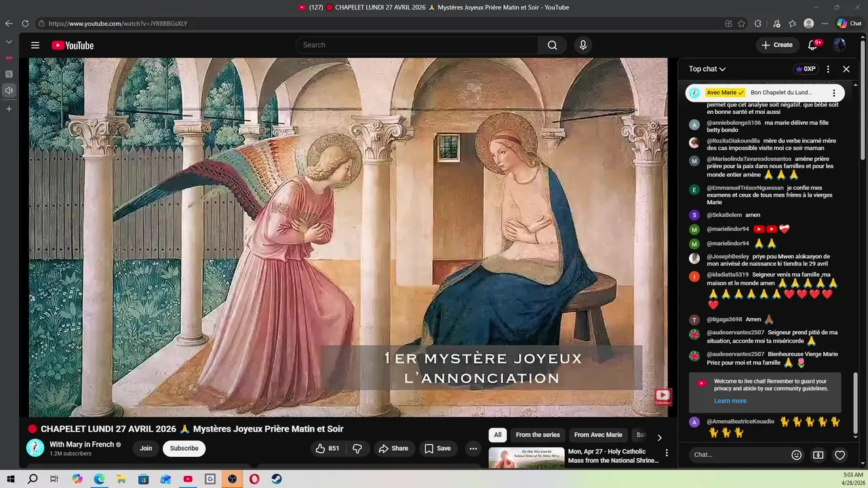
Task: Go back with browser back arrow
Action: (x=9, y=23)
